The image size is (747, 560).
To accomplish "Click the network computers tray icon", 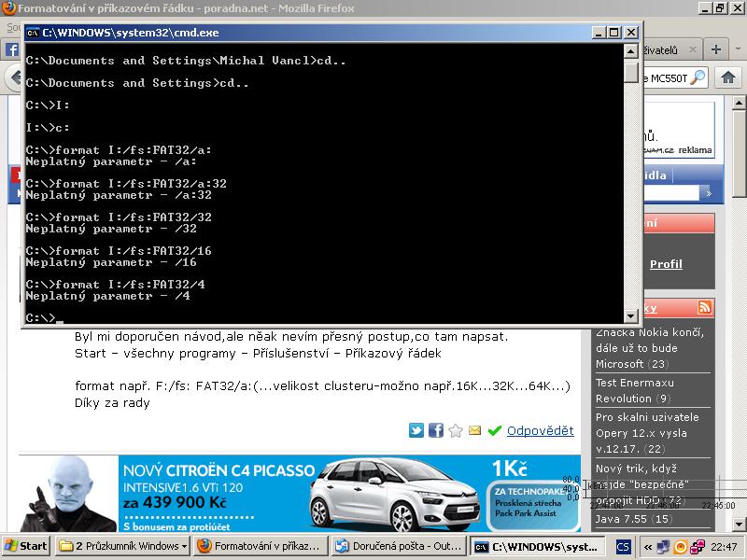I will (663, 546).
